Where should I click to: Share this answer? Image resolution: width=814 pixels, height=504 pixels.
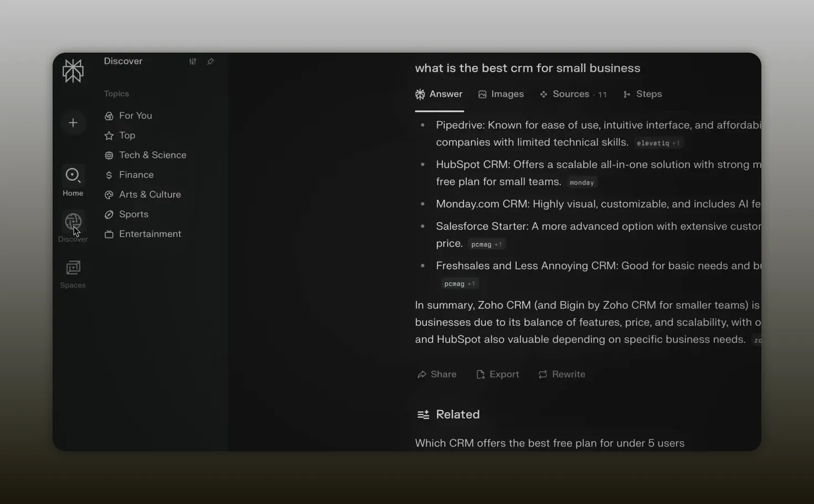(x=437, y=374)
